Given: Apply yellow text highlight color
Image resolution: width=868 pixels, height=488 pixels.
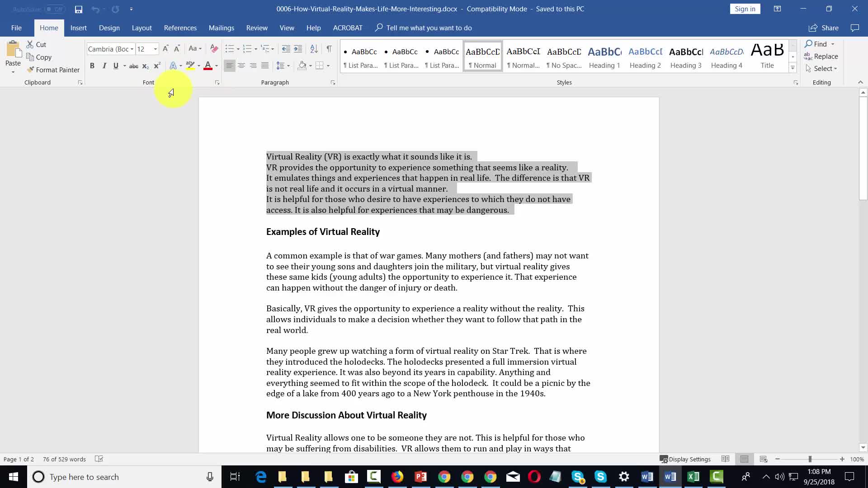Looking at the screenshot, I should click(x=190, y=66).
